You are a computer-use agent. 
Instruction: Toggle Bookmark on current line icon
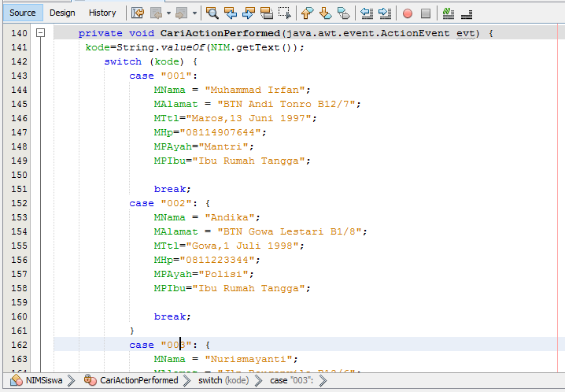(343, 13)
